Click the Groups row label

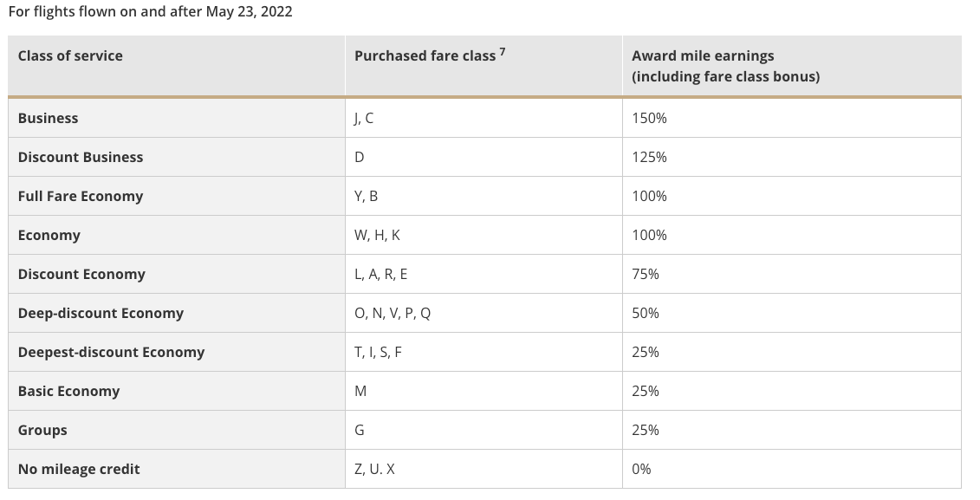point(42,430)
